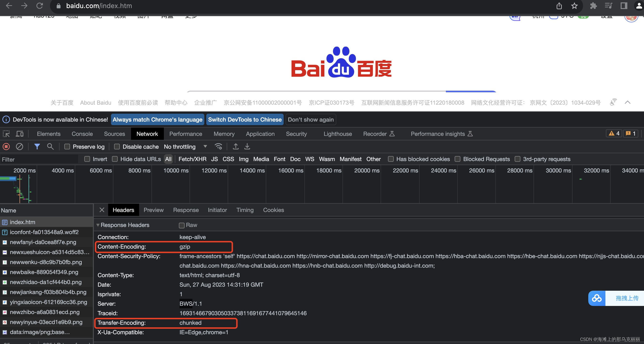Switch to the Console panel tab
The image size is (644, 344).
coord(82,134)
